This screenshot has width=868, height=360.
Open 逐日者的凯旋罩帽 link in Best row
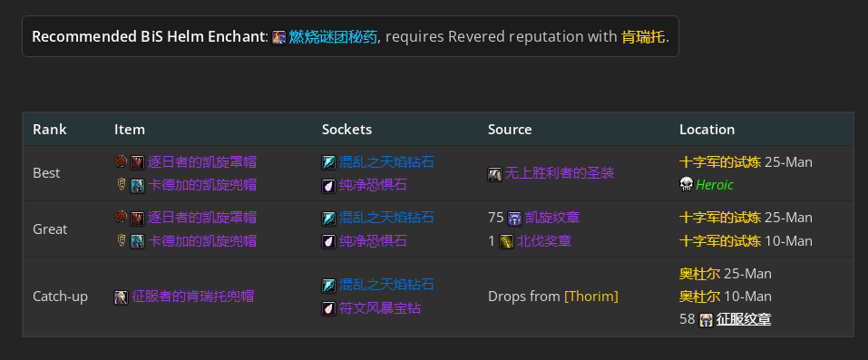202,161
